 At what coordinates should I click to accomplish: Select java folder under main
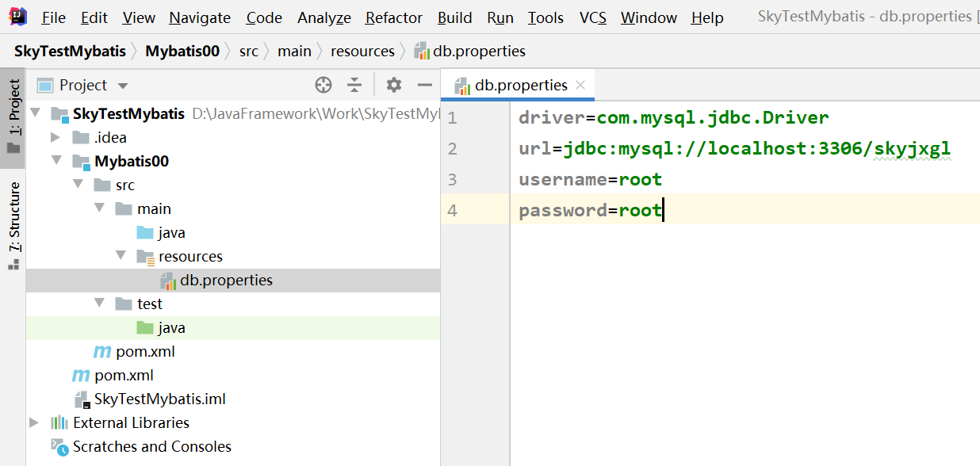pyautogui.click(x=171, y=232)
